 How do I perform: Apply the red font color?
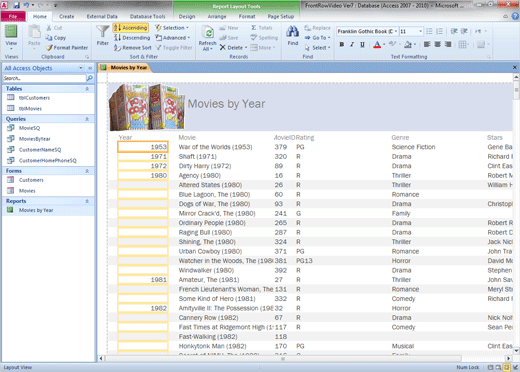coord(377,45)
